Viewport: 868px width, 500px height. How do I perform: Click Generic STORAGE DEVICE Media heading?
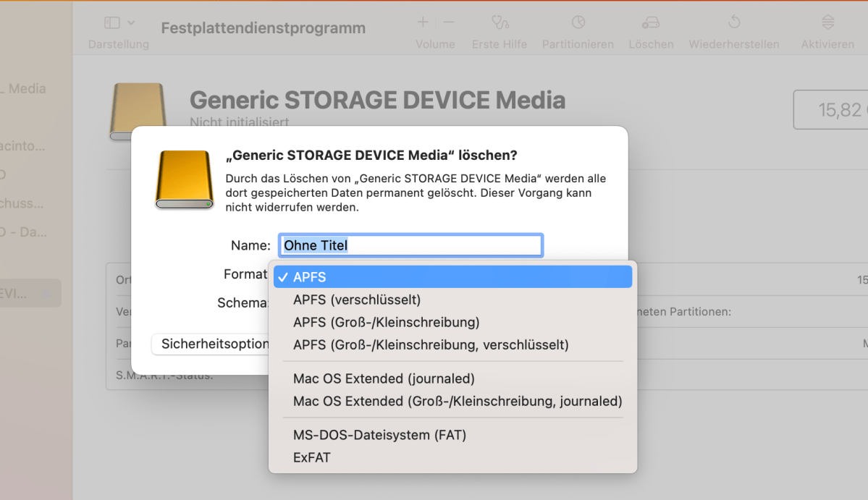[378, 100]
